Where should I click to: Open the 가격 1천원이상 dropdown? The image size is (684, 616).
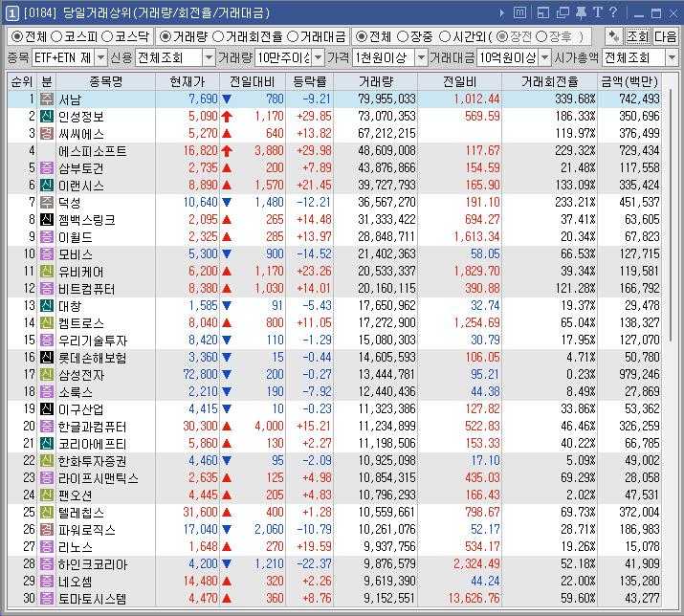(421, 57)
